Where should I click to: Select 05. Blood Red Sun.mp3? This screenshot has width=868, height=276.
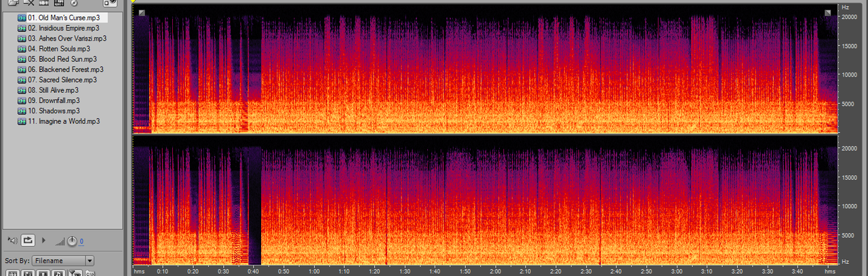pyautogui.click(x=57, y=59)
